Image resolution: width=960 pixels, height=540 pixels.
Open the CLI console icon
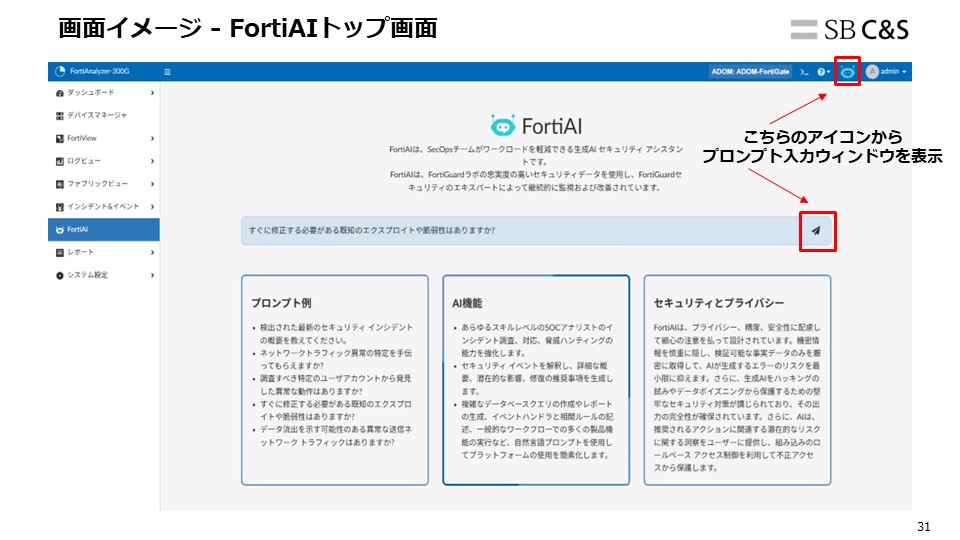pos(804,72)
